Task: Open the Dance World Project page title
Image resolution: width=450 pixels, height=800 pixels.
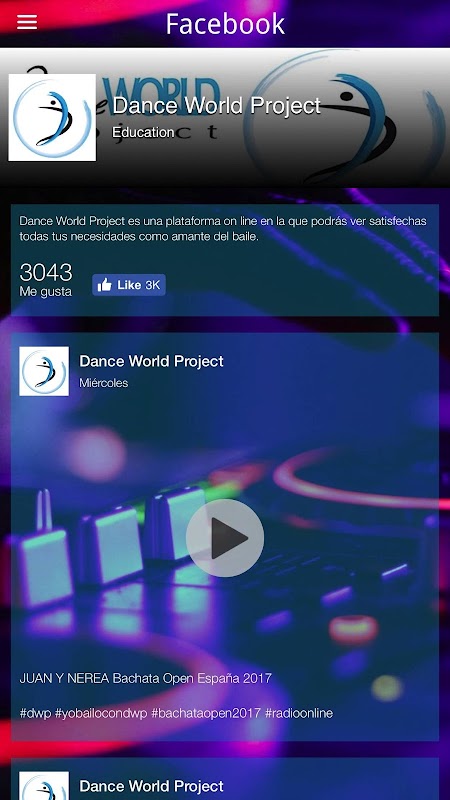Action: click(x=216, y=106)
